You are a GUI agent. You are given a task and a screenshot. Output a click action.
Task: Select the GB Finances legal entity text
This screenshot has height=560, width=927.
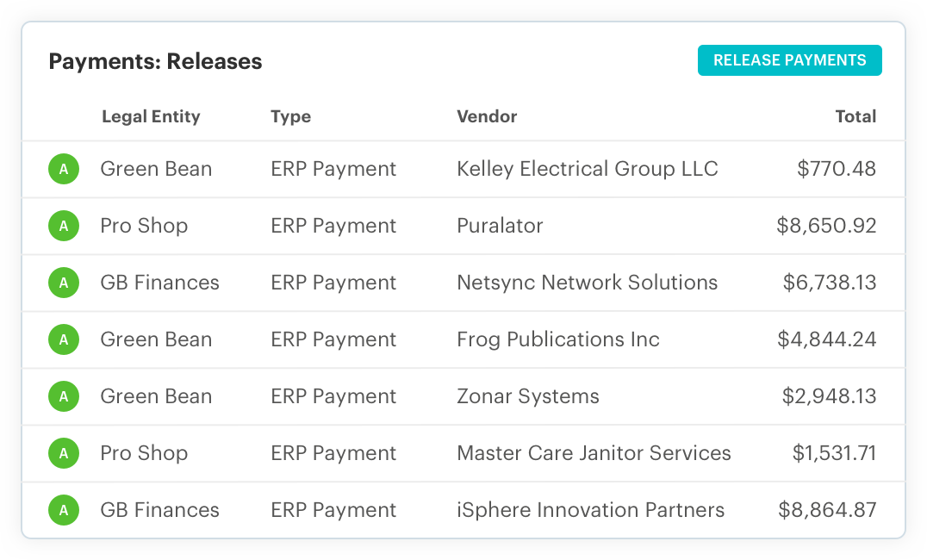pos(159,283)
